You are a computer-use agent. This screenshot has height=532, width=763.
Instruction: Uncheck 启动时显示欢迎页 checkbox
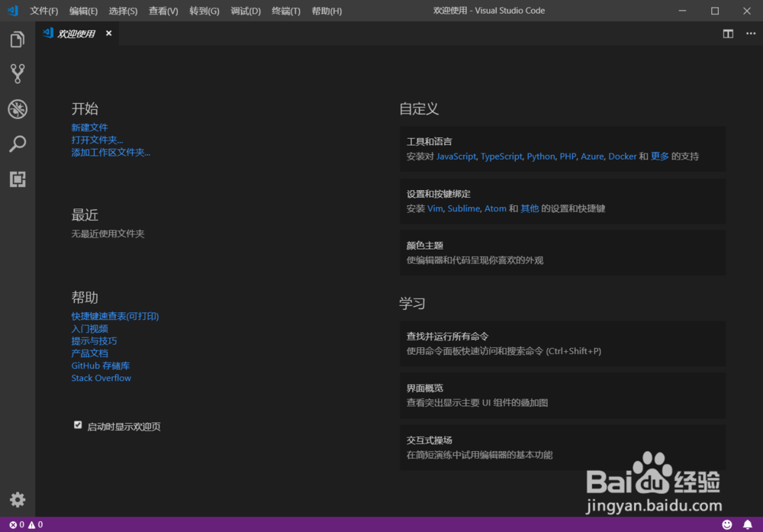pos(78,425)
